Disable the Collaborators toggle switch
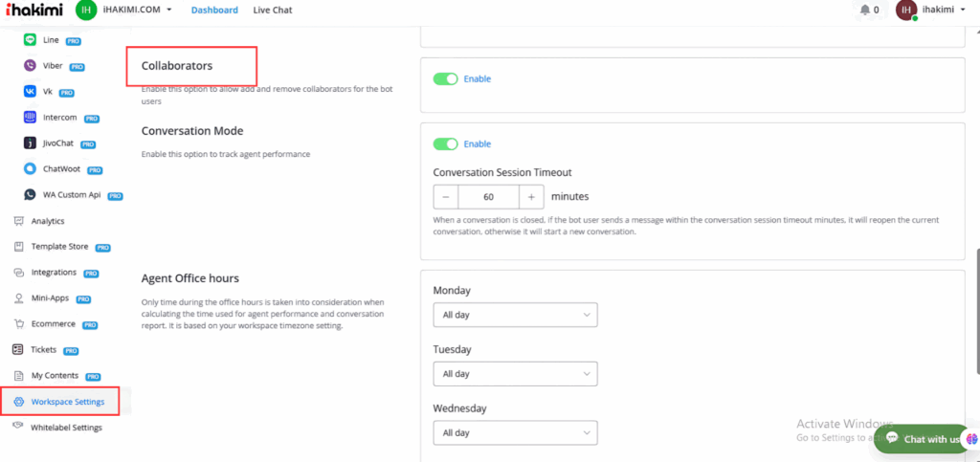Image resolution: width=980 pixels, height=462 pixels. 445,78
